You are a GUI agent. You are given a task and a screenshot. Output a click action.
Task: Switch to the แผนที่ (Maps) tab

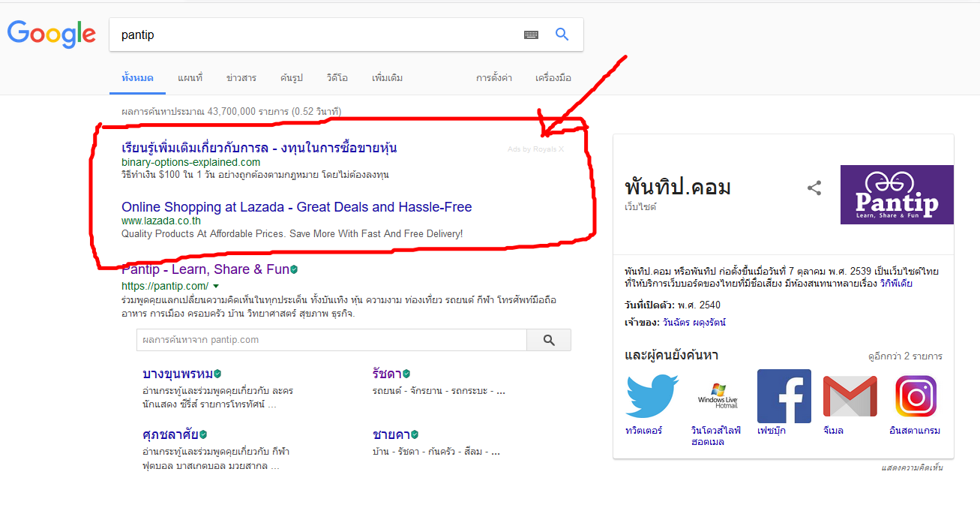pyautogui.click(x=190, y=78)
